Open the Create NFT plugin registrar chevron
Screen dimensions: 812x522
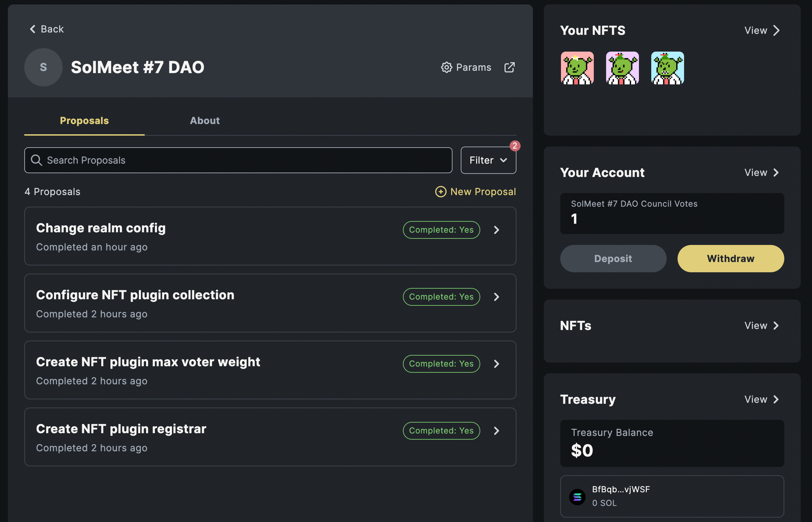pyautogui.click(x=497, y=431)
